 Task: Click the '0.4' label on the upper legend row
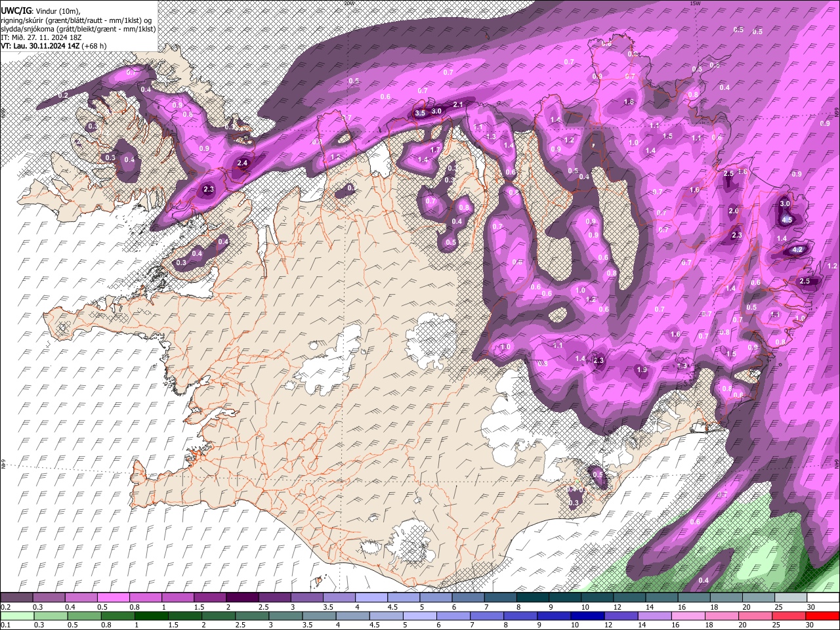pyautogui.click(x=71, y=607)
